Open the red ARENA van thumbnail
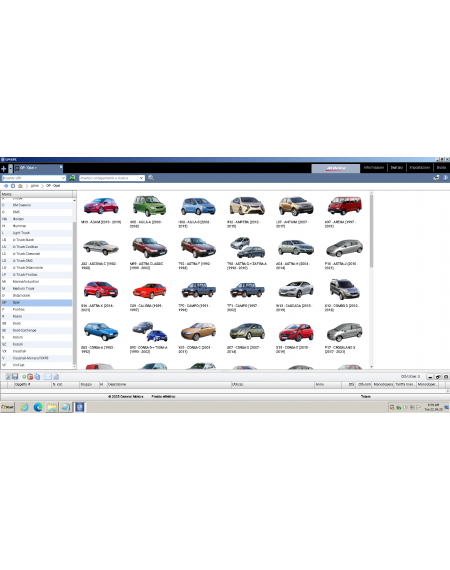Image resolution: width=450 pixels, height=570 pixels. (344, 206)
